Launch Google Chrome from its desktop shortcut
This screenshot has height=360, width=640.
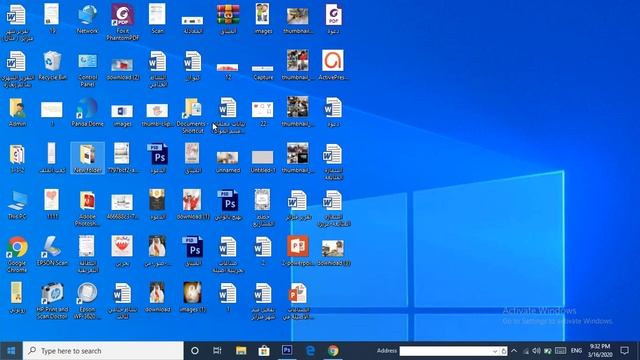pyautogui.click(x=17, y=254)
